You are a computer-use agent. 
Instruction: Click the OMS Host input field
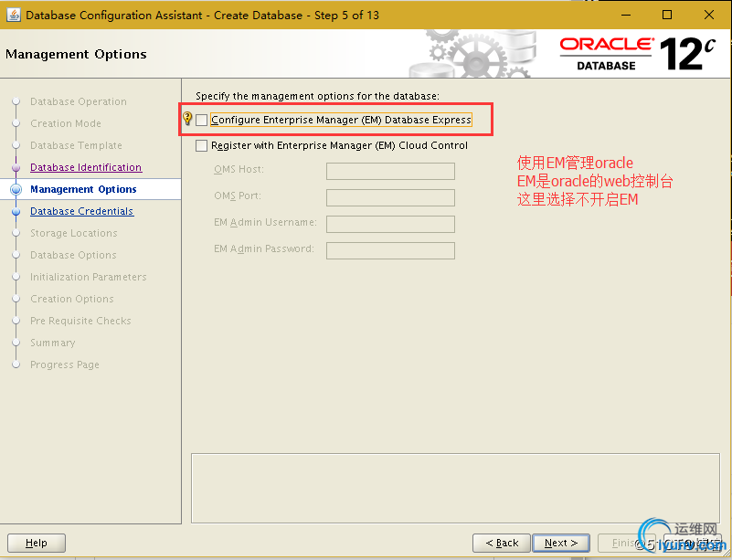390,171
